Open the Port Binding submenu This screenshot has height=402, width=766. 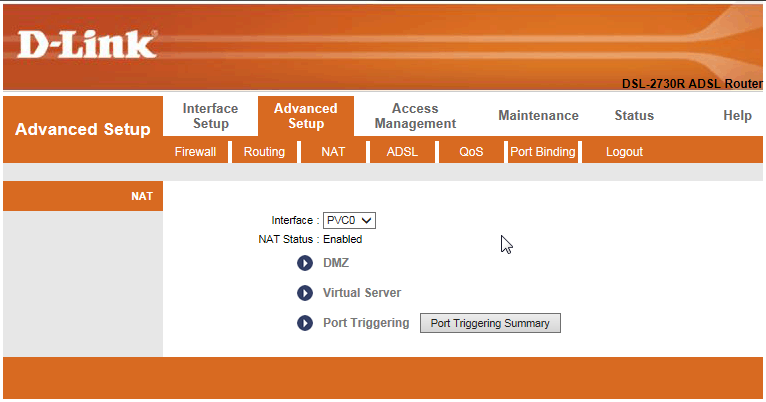tap(543, 152)
